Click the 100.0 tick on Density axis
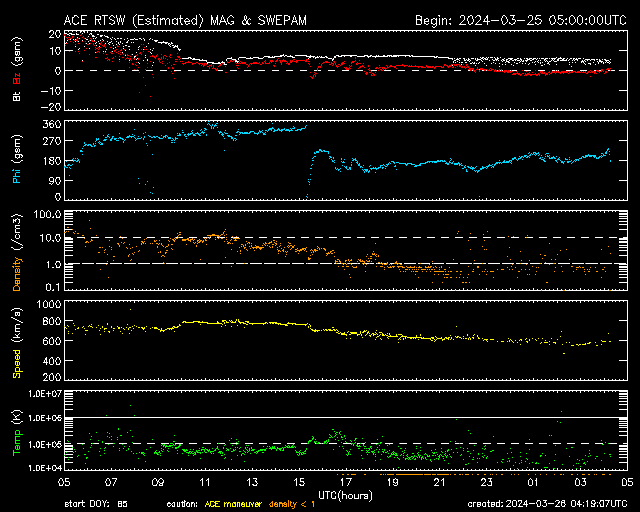640x512 pixels. [x=48, y=214]
